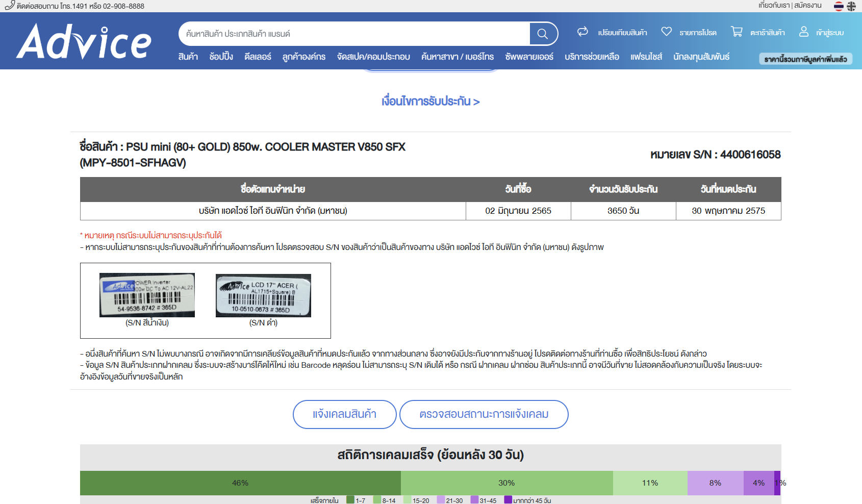The width and height of the screenshot is (862, 504).
Task: Open นักลงทุนสัมพันธ์ menu
Action: pos(701,57)
